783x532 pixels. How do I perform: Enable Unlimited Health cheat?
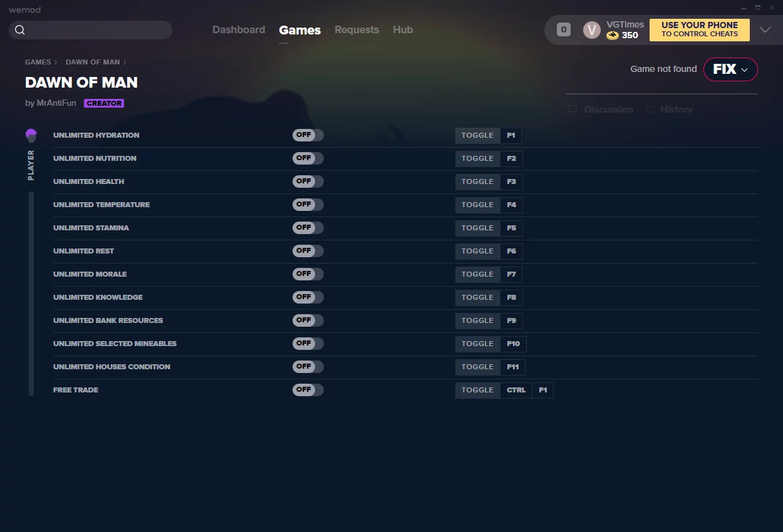pyautogui.click(x=308, y=182)
